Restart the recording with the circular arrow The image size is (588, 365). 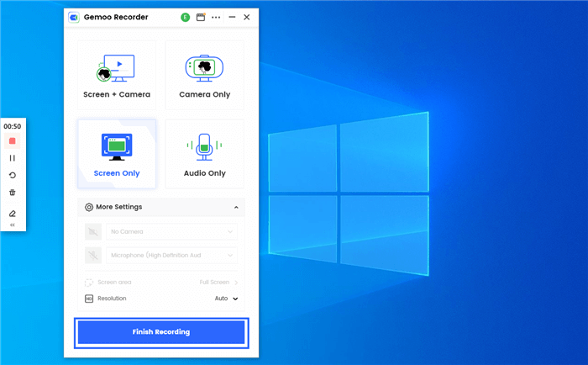tap(13, 176)
